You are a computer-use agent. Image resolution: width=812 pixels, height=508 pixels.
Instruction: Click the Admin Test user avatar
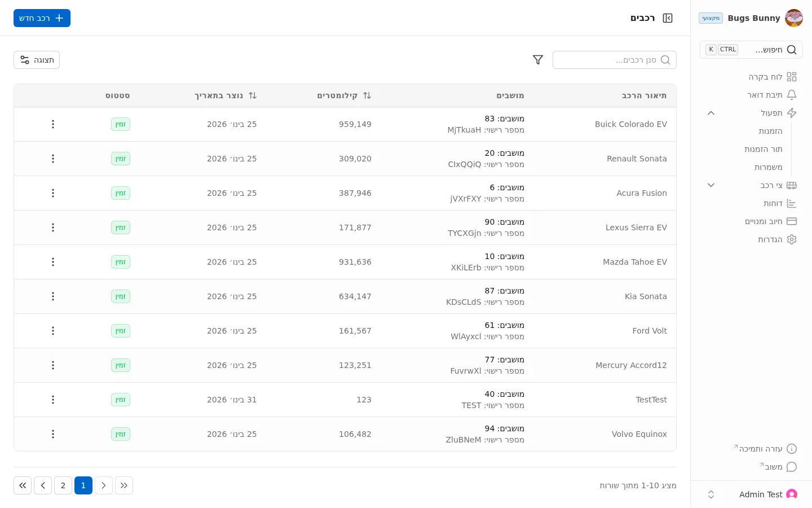[x=792, y=494]
